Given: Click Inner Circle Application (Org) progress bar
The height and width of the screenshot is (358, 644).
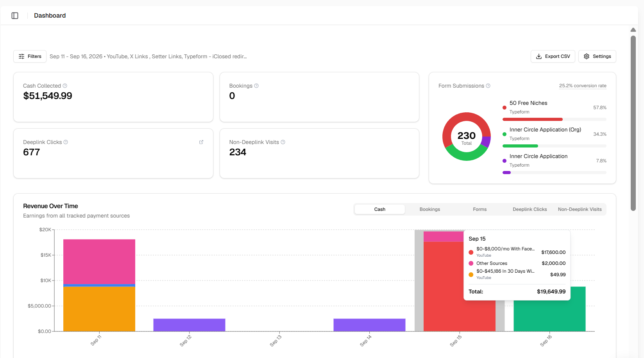Looking at the screenshot, I should point(555,146).
